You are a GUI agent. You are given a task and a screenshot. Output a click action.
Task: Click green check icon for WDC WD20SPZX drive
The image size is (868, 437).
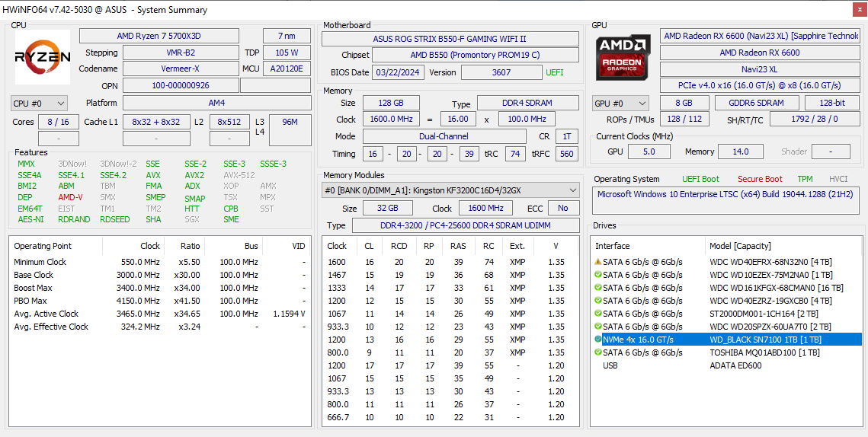click(x=598, y=327)
